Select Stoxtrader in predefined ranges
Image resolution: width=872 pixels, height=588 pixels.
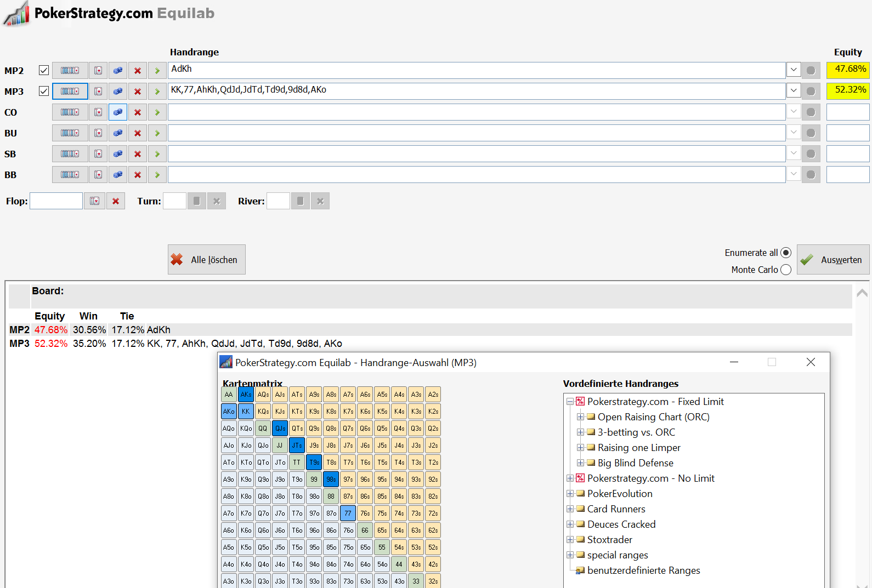tap(610, 540)
